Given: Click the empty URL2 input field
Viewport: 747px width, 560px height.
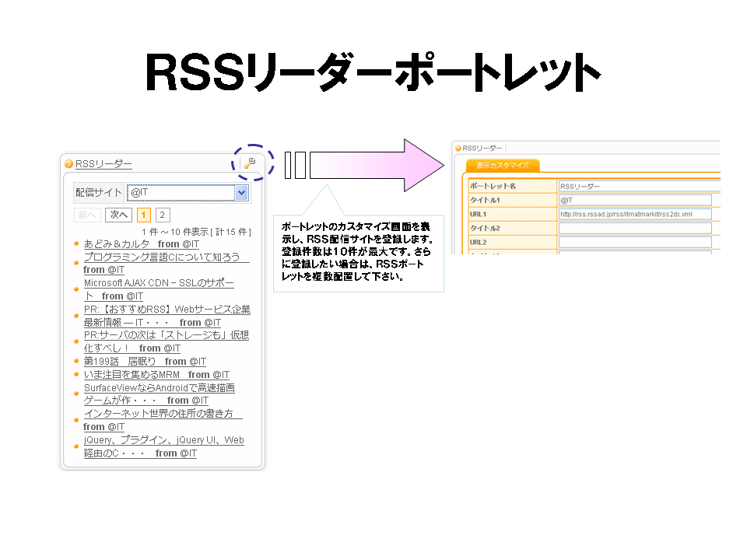Looking at the screenshot, I should [635, 242].
